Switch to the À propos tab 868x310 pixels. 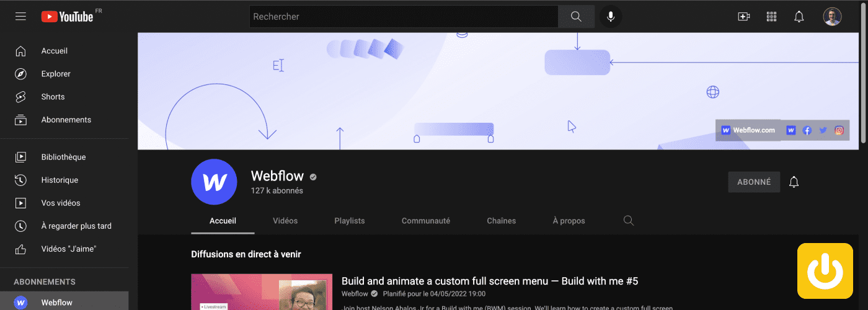(x=569, y=221)
